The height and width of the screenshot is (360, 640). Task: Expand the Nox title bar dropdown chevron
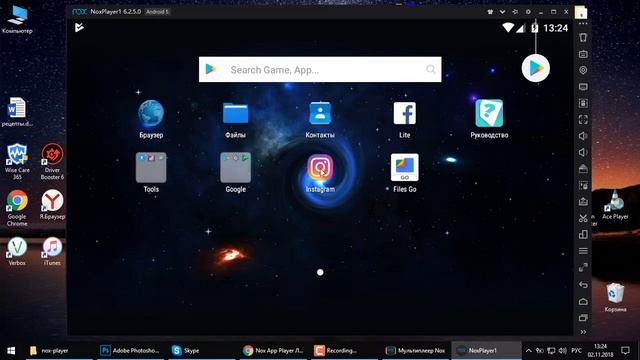tap(502, 12)
